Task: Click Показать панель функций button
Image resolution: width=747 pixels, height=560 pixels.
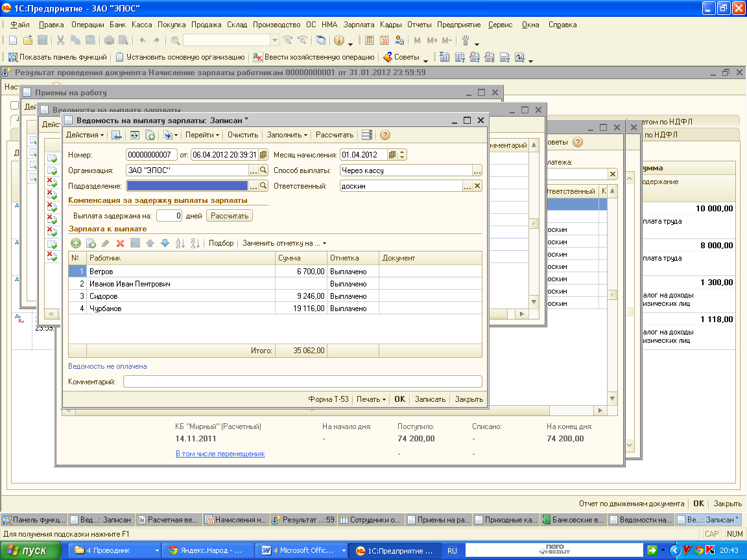Action: click(58, 57)
